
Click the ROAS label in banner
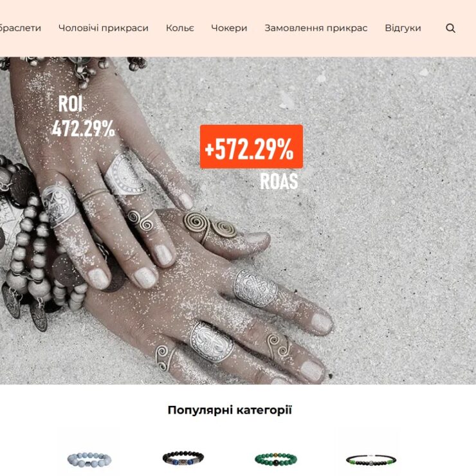pyautogui.click(x=279, y=181)
